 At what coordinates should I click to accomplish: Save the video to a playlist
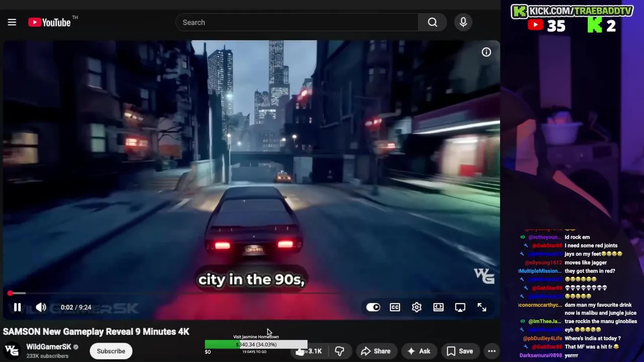[460, 351]
